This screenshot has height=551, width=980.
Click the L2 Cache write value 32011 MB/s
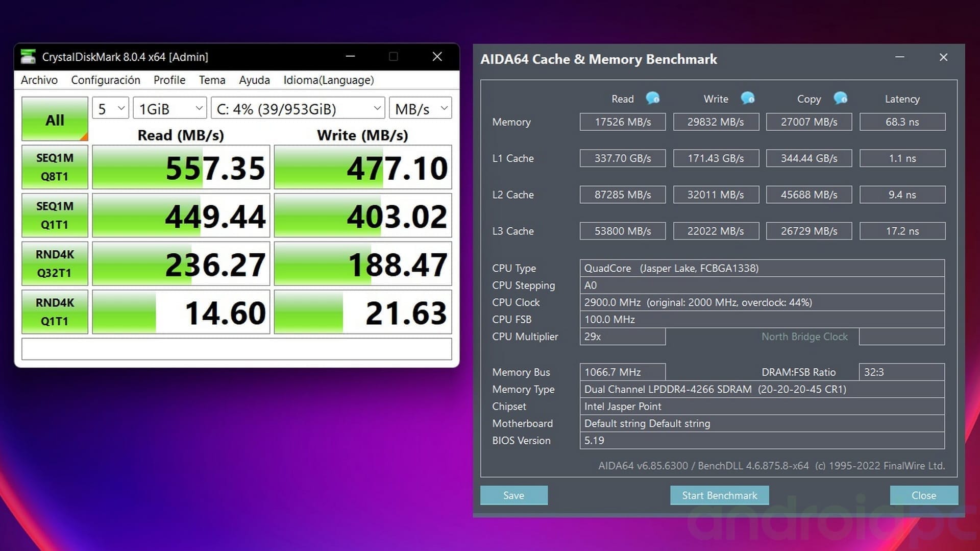pos(716,195)
